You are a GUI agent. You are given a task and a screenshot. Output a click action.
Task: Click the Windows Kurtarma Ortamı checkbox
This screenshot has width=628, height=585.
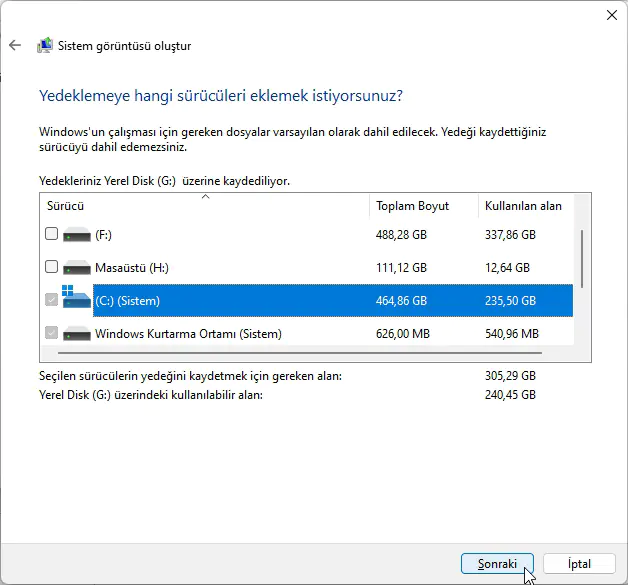tap(52, 332)
